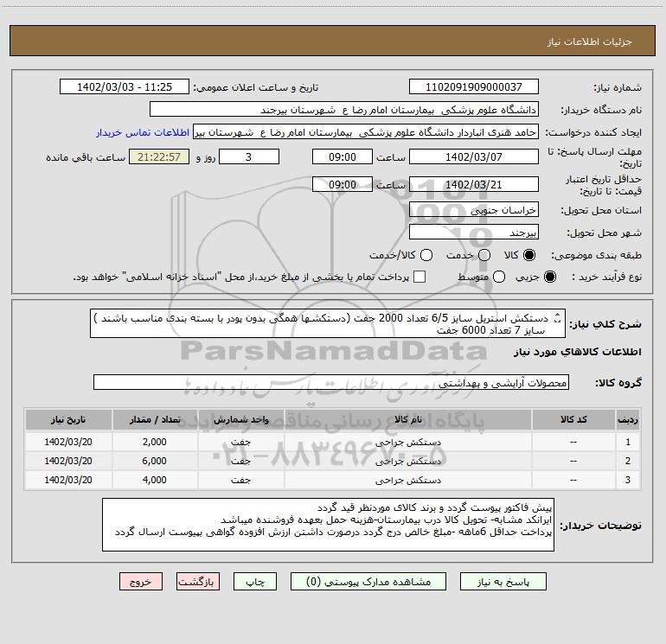
Task: Click the delivery city field بیرجند
Action: pyautogui.click(x=474, y=233)
